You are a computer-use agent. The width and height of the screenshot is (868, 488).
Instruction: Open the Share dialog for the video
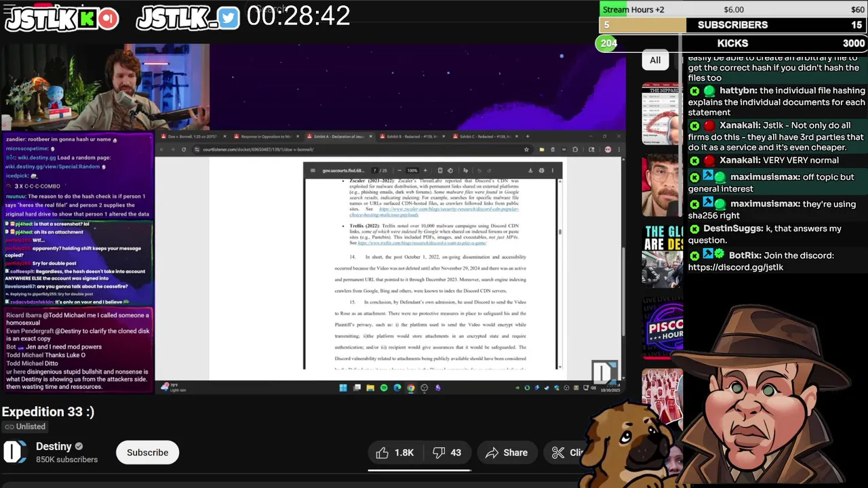(x=506, y=453)
